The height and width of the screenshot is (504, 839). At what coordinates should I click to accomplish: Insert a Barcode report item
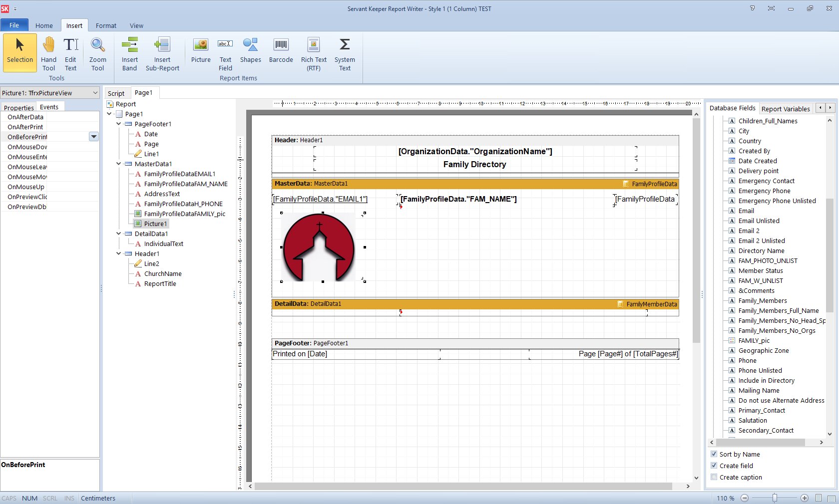point(281,52)
